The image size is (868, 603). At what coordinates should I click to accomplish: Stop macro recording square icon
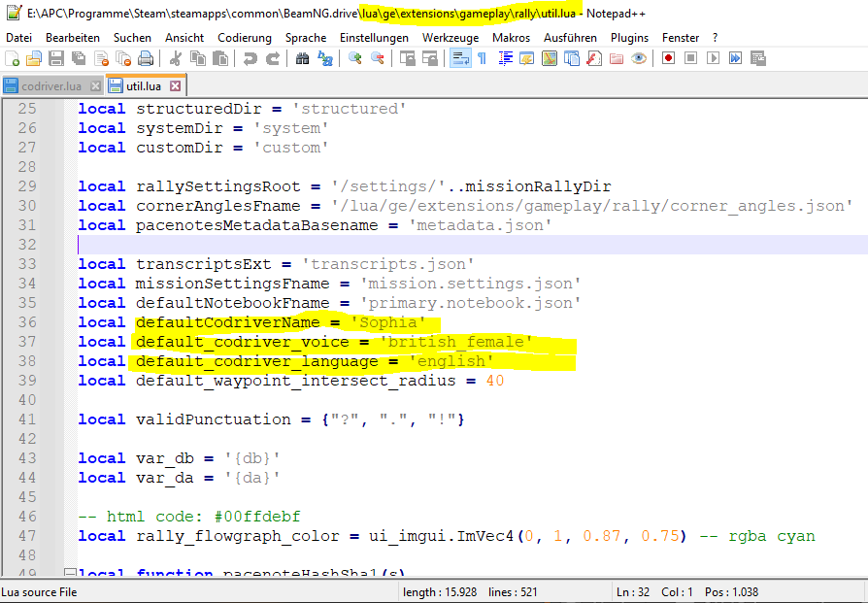click(x=690, y=58)
